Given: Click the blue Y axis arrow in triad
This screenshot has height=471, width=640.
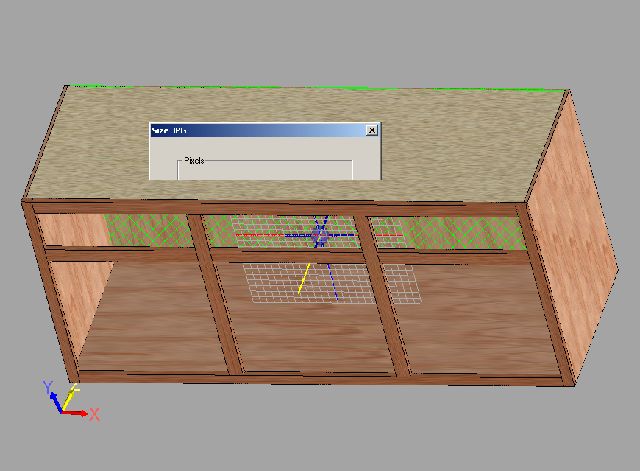Looking at the screenshot, I should [x=47, y=392].
